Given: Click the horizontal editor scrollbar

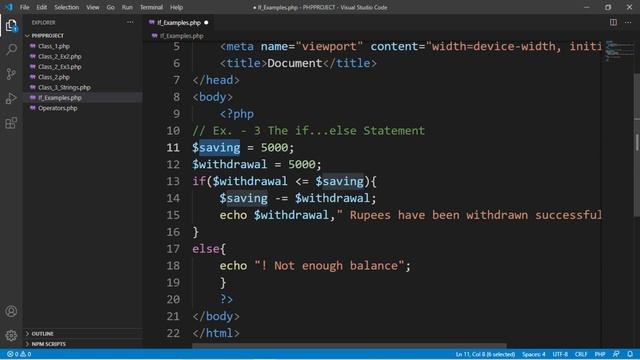Looking at the screenshot, I should click(x=349, y=346).
